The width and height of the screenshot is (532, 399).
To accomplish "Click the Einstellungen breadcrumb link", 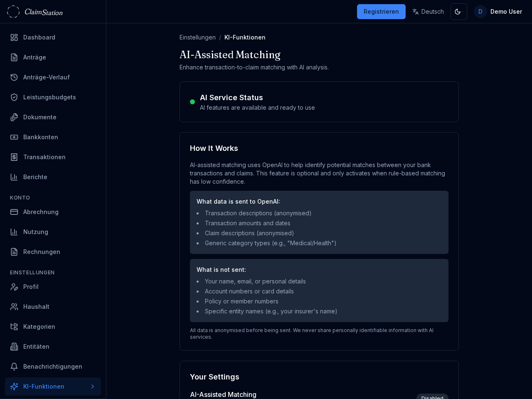I will point(197,37).
